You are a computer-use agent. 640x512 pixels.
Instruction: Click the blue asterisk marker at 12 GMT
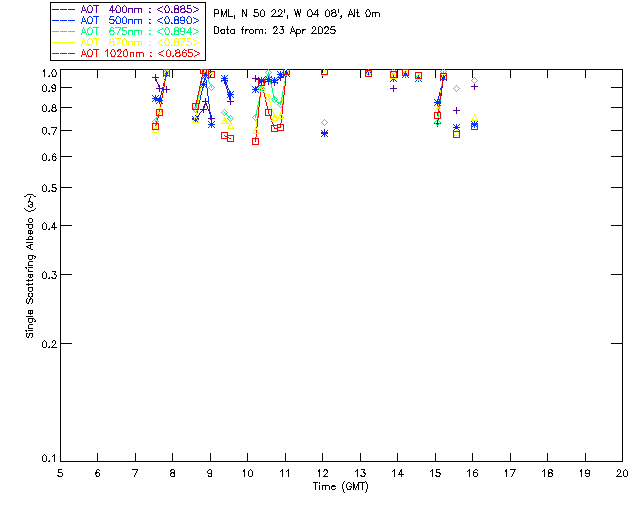point(324,134)
